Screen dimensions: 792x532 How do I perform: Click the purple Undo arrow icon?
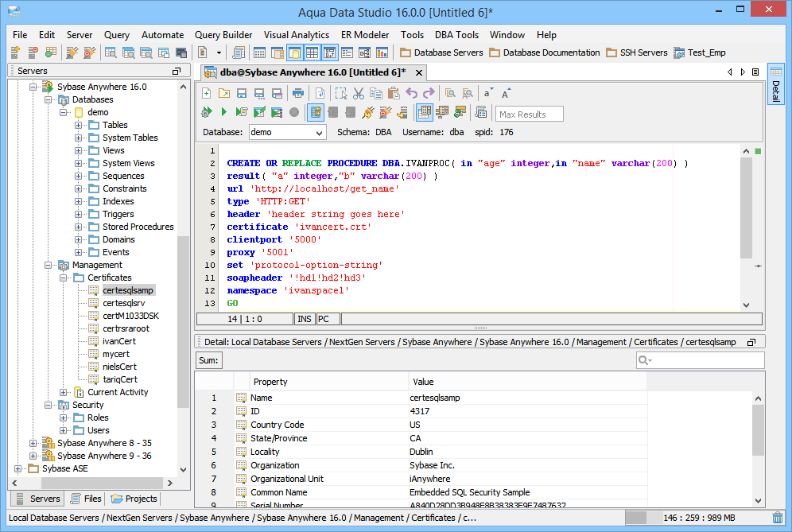(411, 93)
